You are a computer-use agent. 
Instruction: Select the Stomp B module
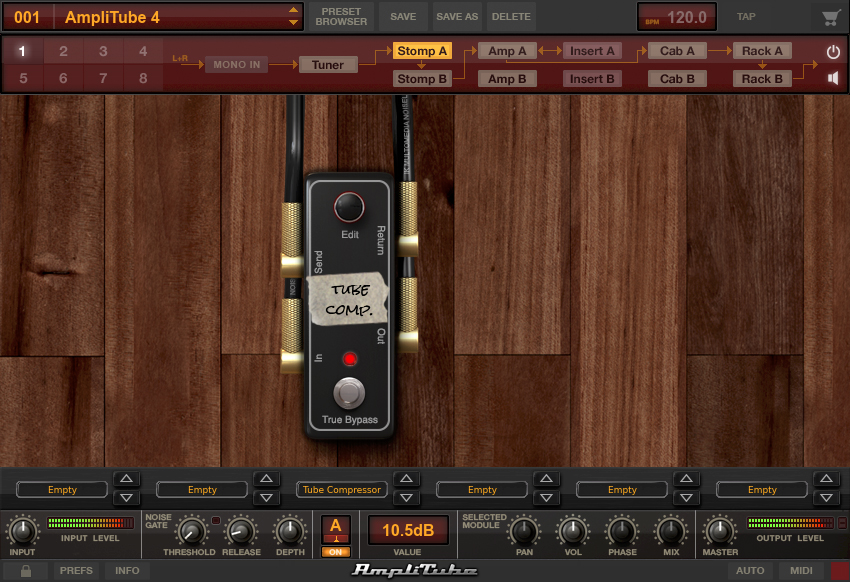point(422,79)
